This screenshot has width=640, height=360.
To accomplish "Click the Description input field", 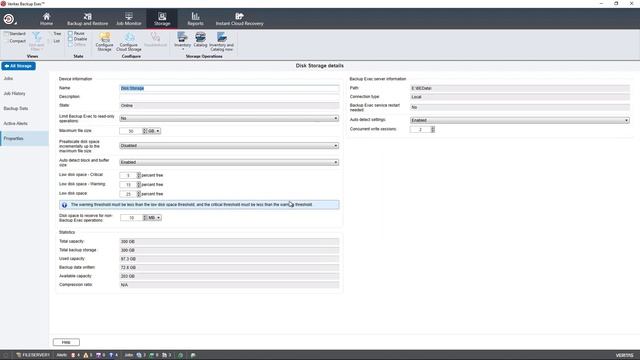I will (x=229, y=97).
